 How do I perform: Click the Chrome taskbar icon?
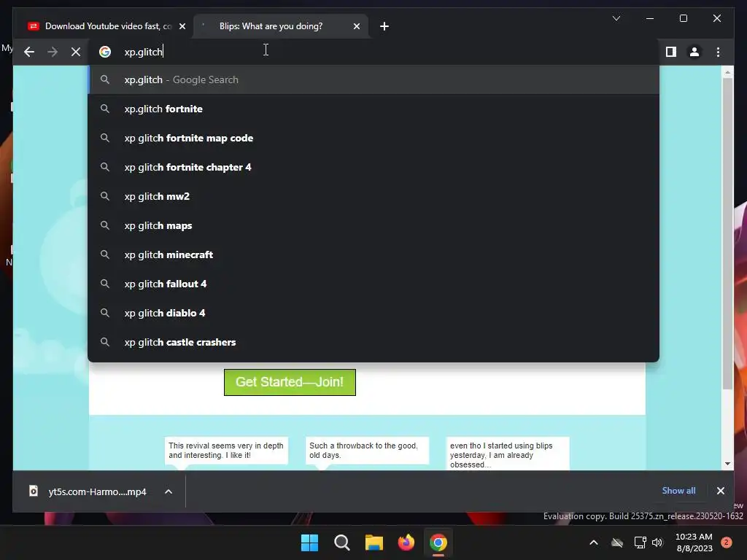pyautogui.click(x=438, y=542)
